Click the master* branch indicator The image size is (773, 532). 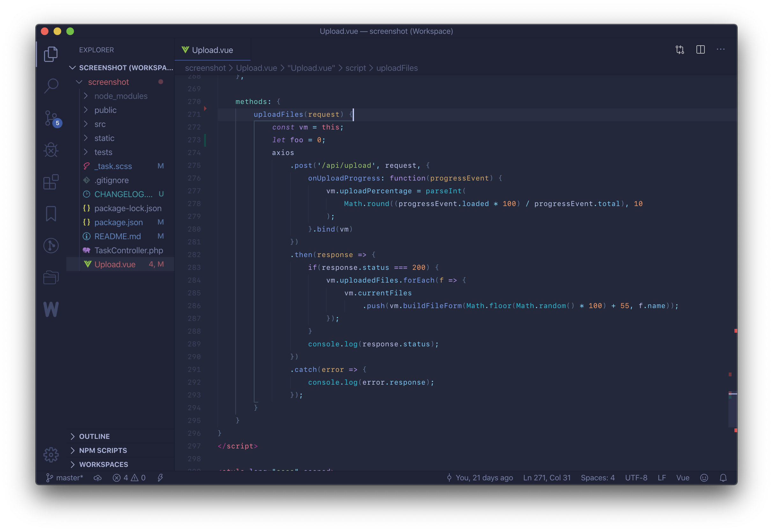pyautogui.click(x=64, y=478)
